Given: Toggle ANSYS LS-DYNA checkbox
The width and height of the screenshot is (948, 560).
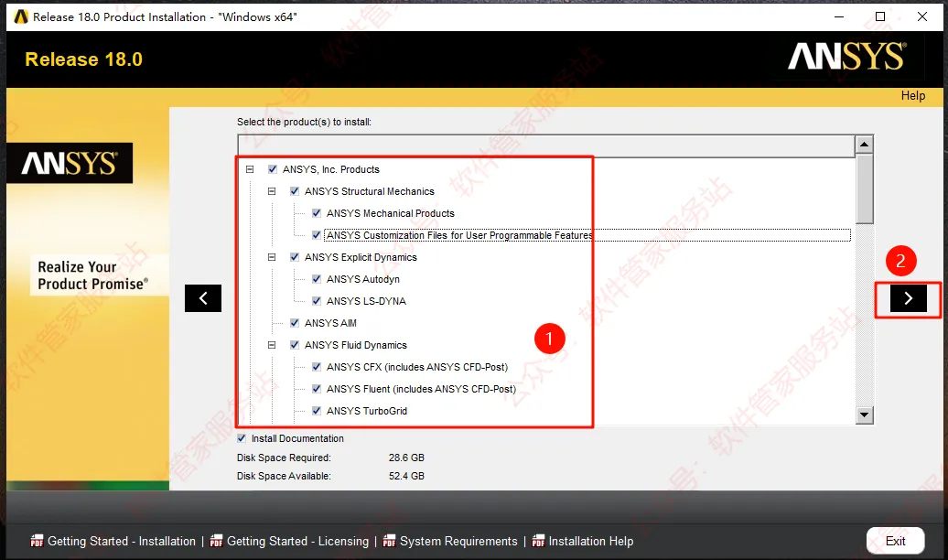Looking at the screenshot, I should click(317, 300).
